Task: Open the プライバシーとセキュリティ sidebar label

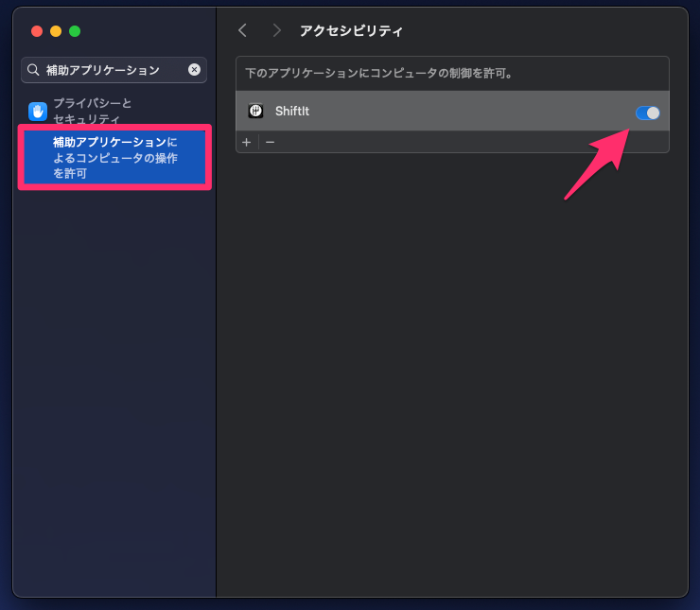Action: click(93, 111)
